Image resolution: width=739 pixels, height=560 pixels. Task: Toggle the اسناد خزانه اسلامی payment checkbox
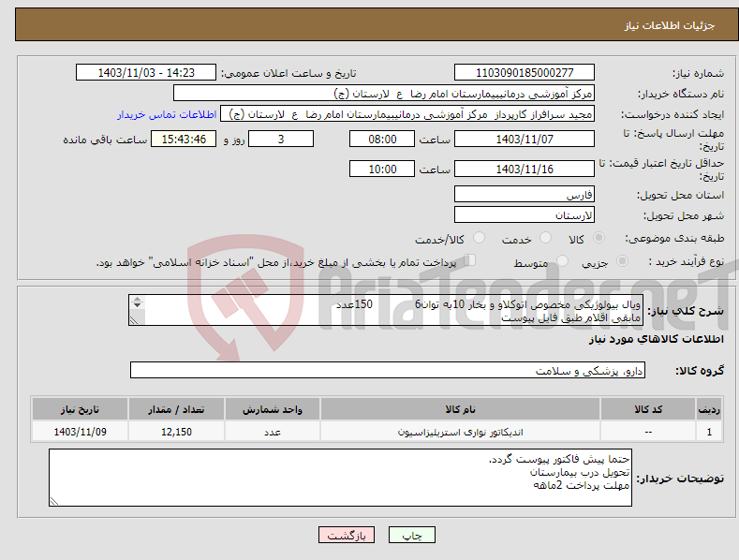click(470, 260)
